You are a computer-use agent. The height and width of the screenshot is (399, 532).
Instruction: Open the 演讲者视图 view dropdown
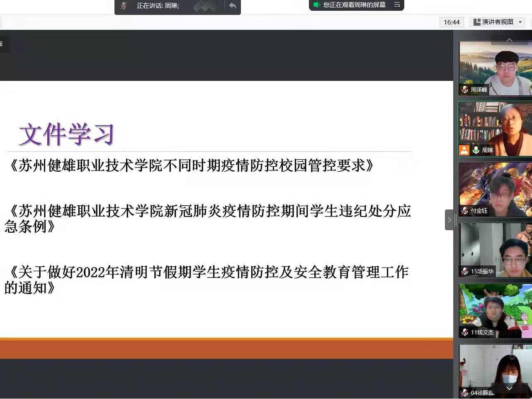tap(498, 22)
